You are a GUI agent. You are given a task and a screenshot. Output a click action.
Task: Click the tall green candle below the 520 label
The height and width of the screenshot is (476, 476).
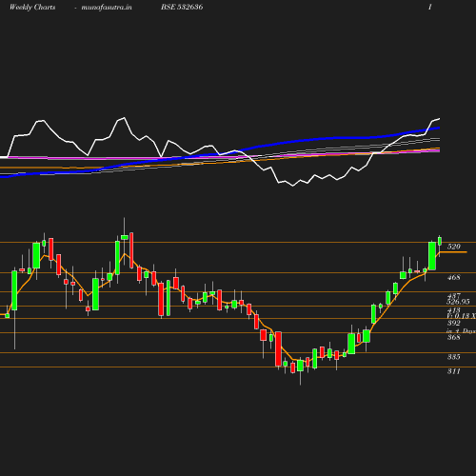click(432, 256)
